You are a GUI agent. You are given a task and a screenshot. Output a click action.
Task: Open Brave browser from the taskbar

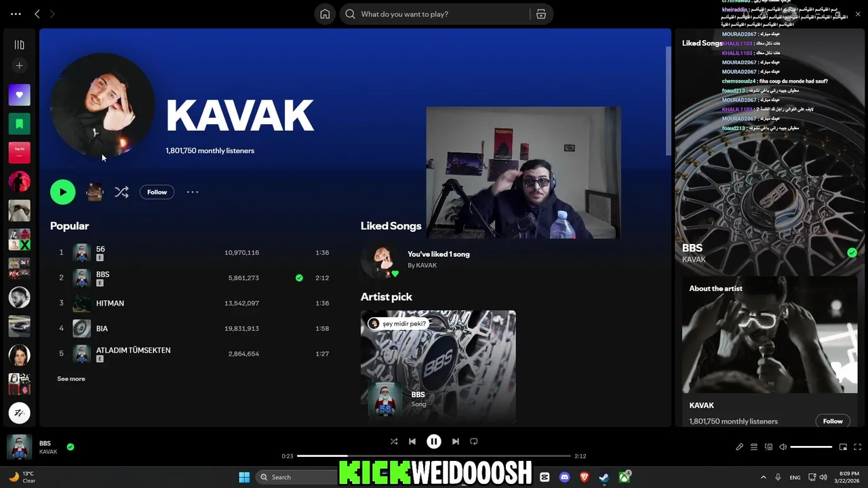point(585,477)
